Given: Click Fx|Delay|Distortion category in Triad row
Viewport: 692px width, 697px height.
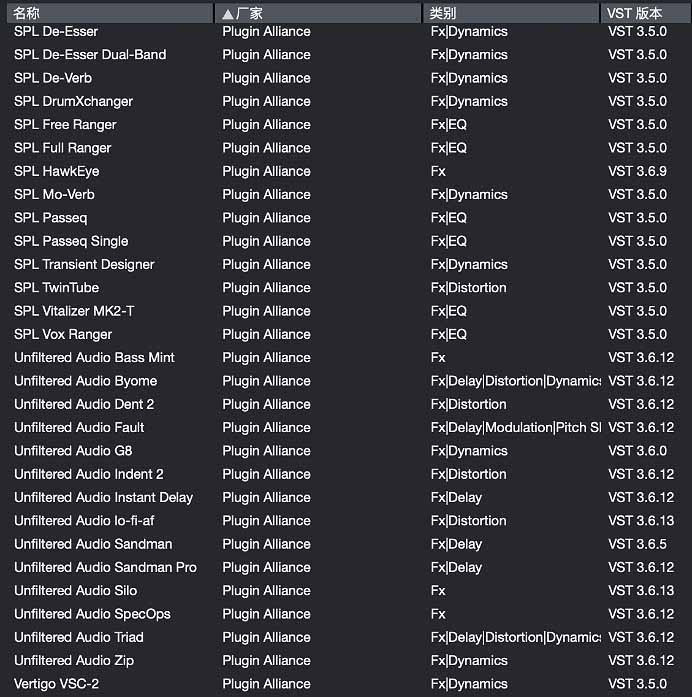Looking at the screenshot, I should (x=516, y=637).
